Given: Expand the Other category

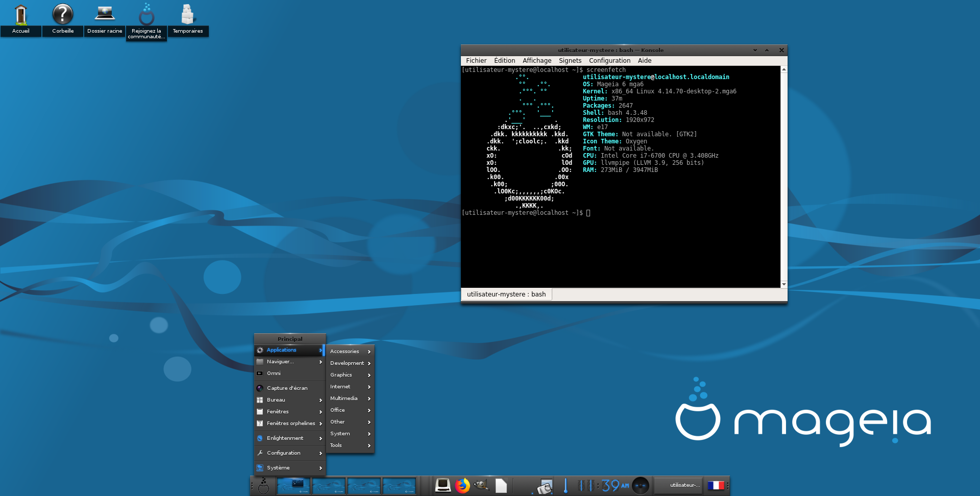Looking at the screenshot, I should (350, 422).
